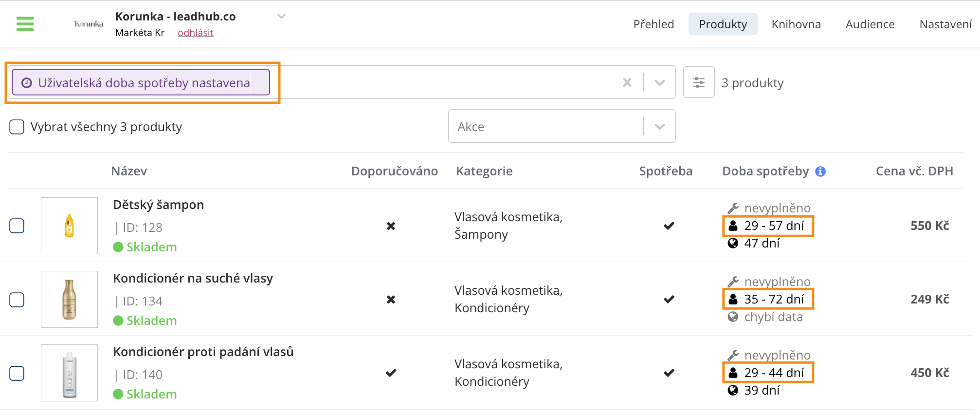
Task: Clear the filter with the X icon
Action: (x=627, y=82)
